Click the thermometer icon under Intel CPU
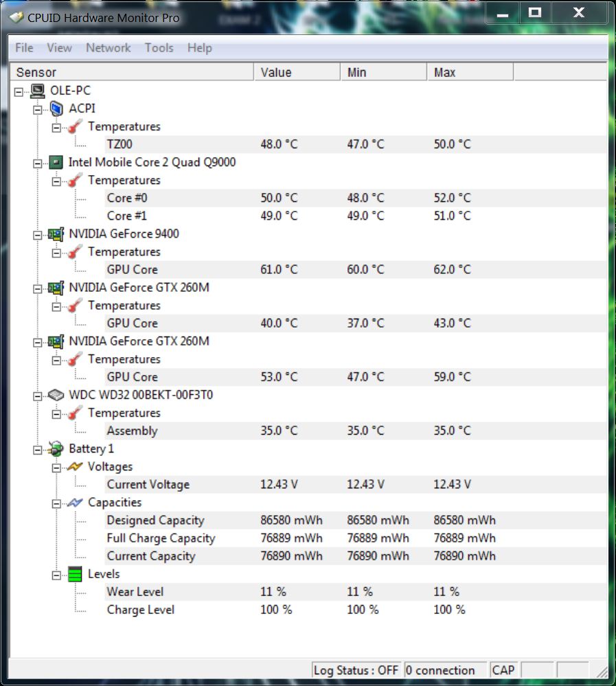The width and height of the screenshot is (616, 686). tap(75, 180)
